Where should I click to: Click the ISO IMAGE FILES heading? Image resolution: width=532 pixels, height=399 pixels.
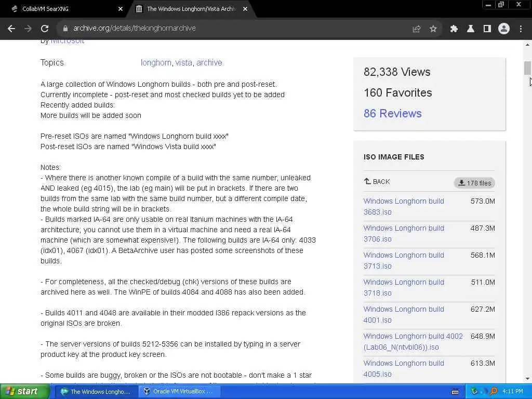(x=394, y=157)
